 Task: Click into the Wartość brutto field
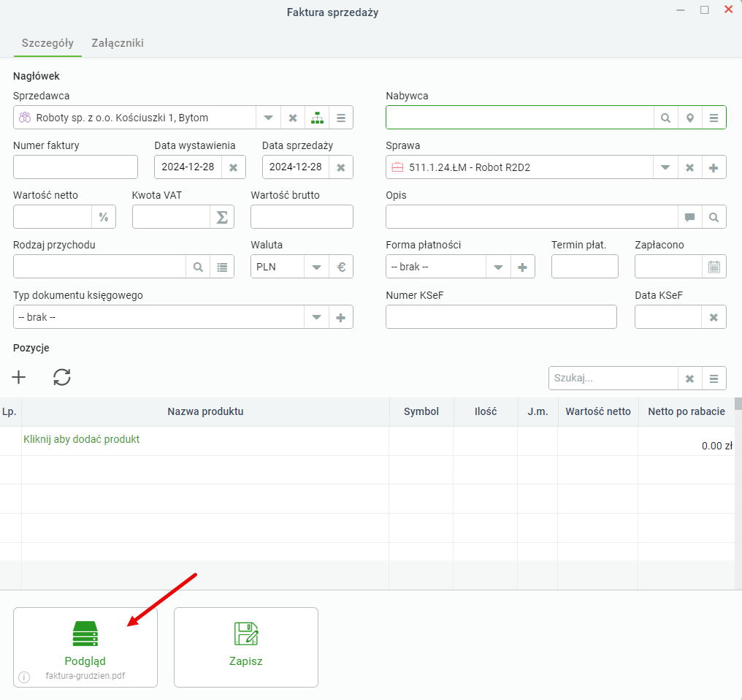(x=302, y=218)
